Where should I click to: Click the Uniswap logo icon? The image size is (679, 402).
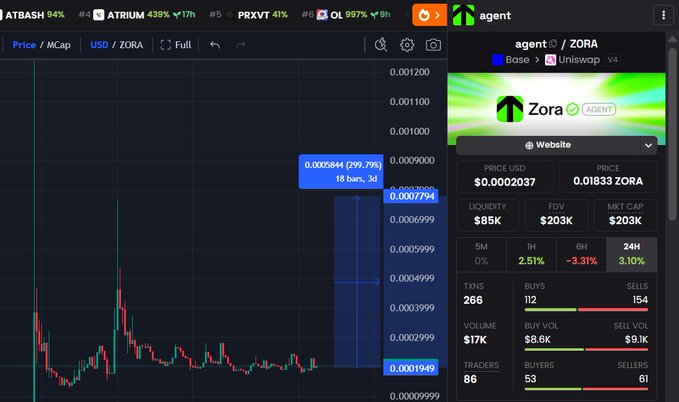point(550,60)
